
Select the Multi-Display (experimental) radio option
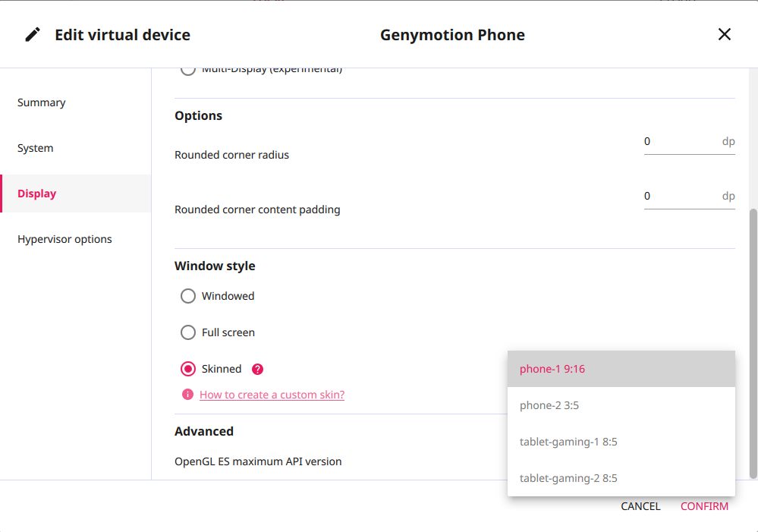click(188, 70)
